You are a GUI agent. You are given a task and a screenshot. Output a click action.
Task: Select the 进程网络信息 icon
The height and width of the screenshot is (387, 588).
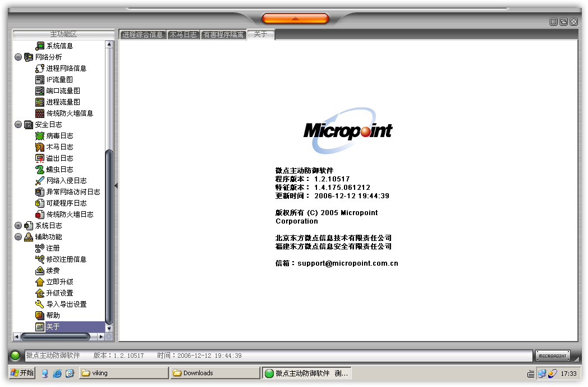click(40, 69)
